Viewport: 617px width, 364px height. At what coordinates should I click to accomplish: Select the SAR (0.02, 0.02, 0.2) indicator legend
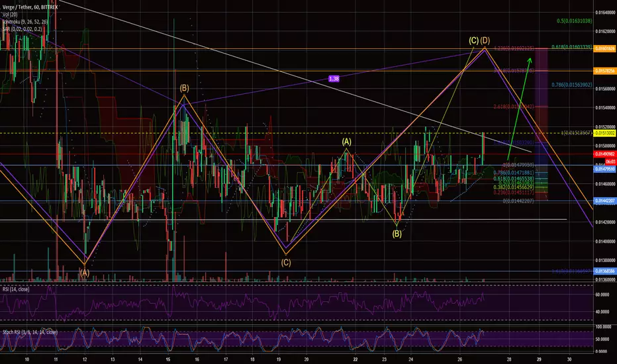click(23, 29)
